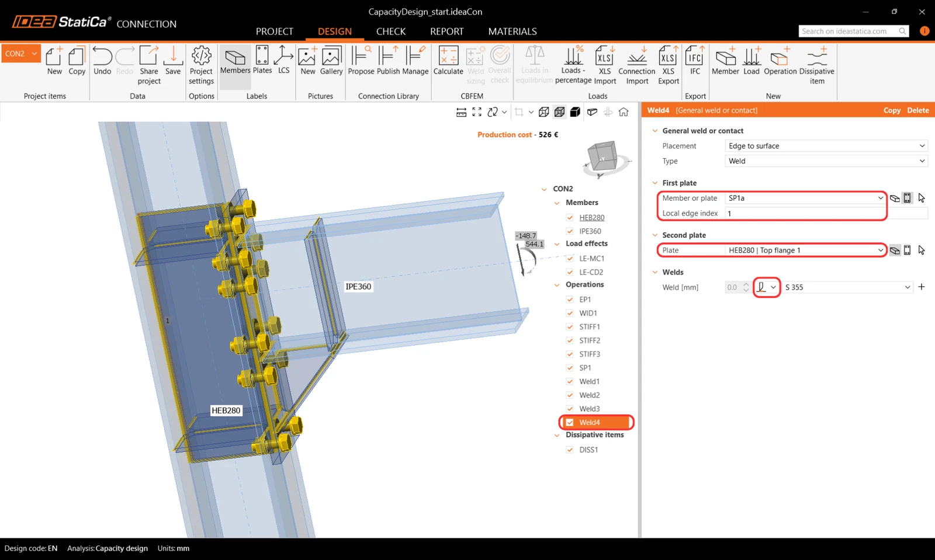
Task: Click Copy in the Weld4 header
Action: coord(892,110)
